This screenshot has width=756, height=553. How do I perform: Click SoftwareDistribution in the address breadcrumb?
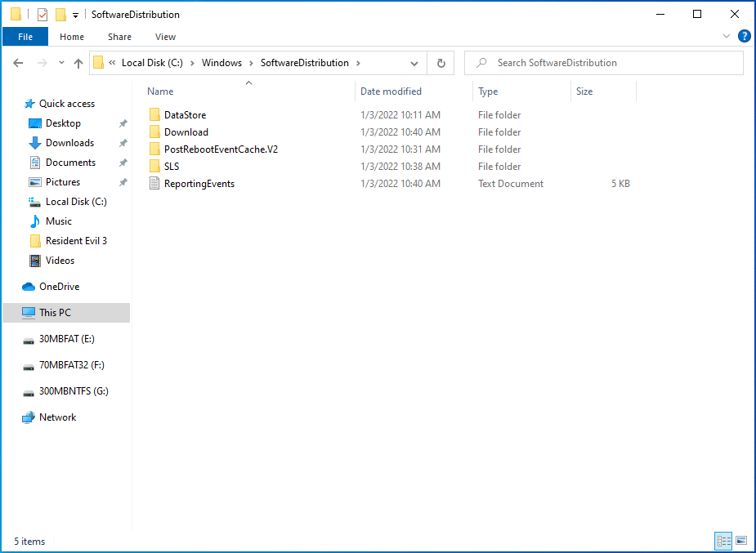pyautogui.click(x=305, y=63)
